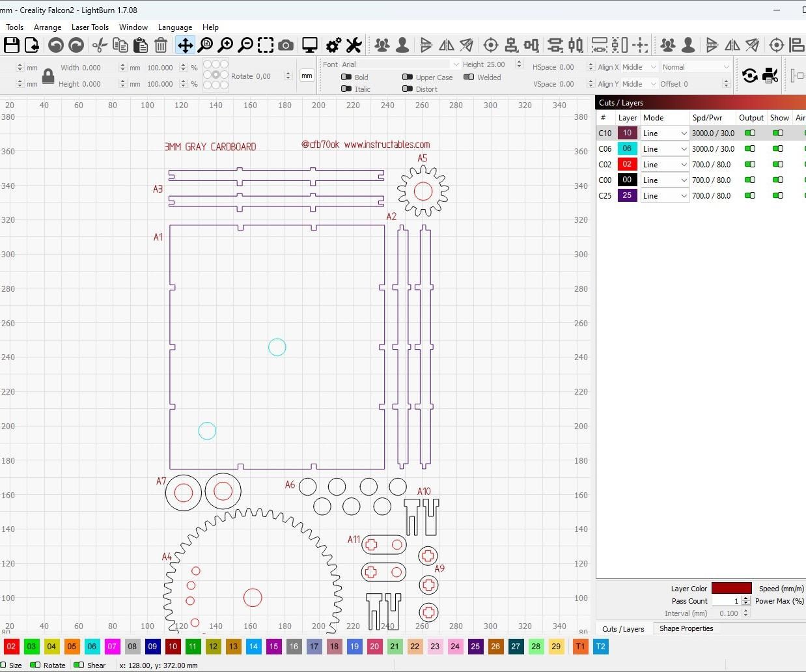This screenshot has width=806, height=672.
Task: Toggle Output for layer C02
Action: coord(750,164)
